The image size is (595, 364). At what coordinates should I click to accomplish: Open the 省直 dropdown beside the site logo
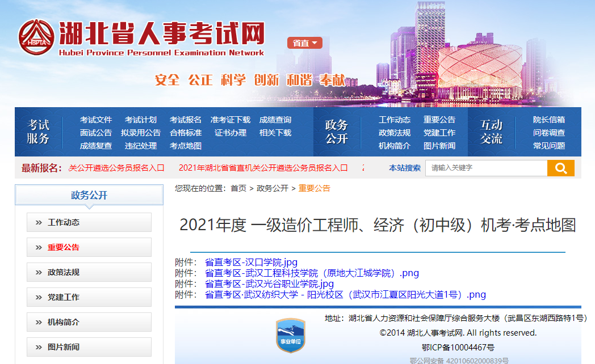[304, 43]
